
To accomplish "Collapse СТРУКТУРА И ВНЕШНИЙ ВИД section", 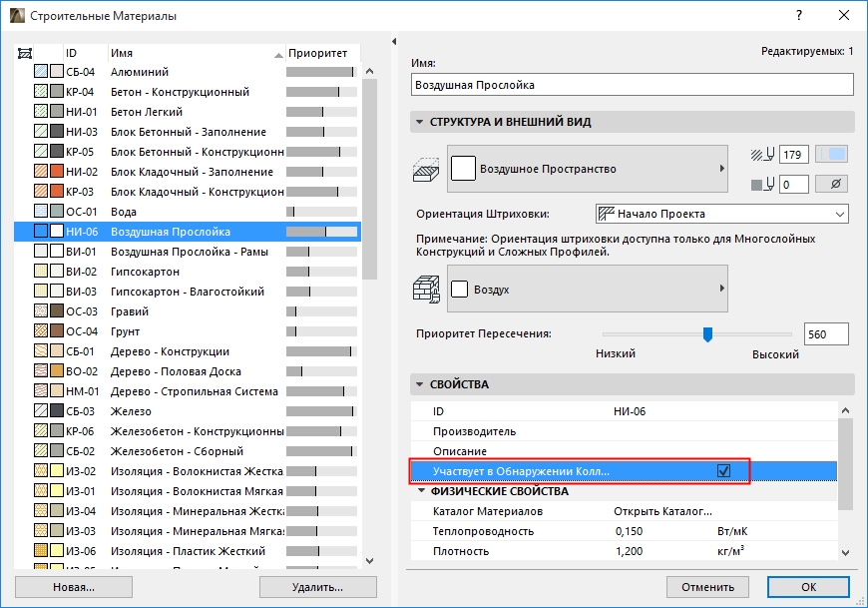I will click(420, 122).
